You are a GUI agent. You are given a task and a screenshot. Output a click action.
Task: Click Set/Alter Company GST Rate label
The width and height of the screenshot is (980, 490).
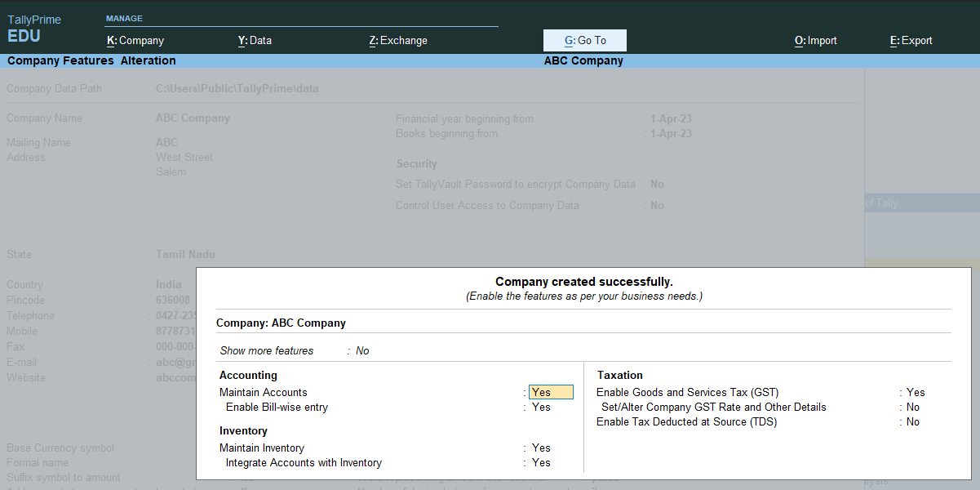coord(714,407)
